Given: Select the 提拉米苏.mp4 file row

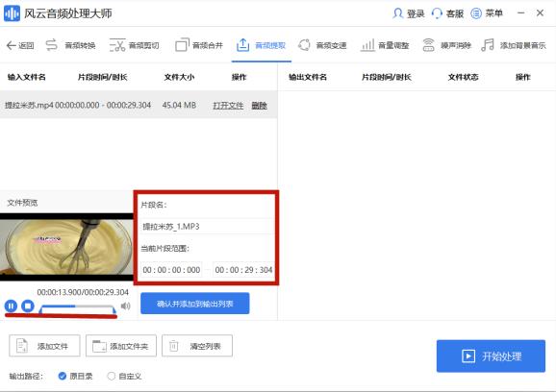Looking at the screenshot, I should pyautogui.click(x=139, y=105).
